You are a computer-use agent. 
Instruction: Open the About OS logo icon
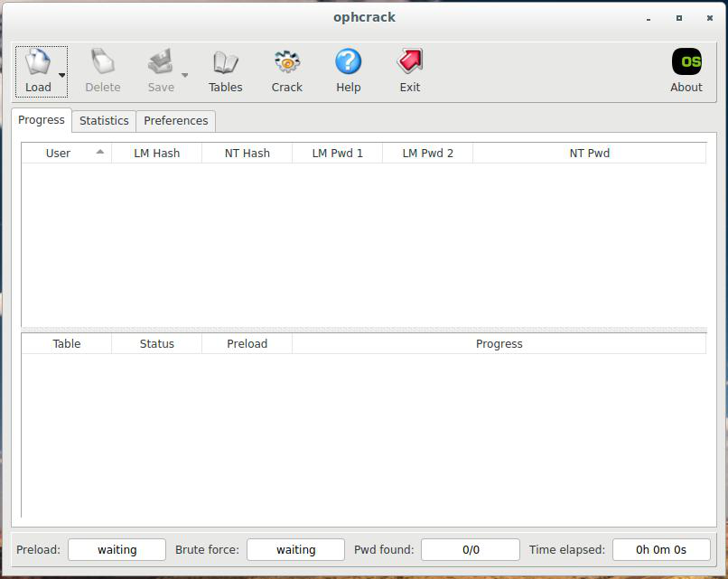pos(686,63)
